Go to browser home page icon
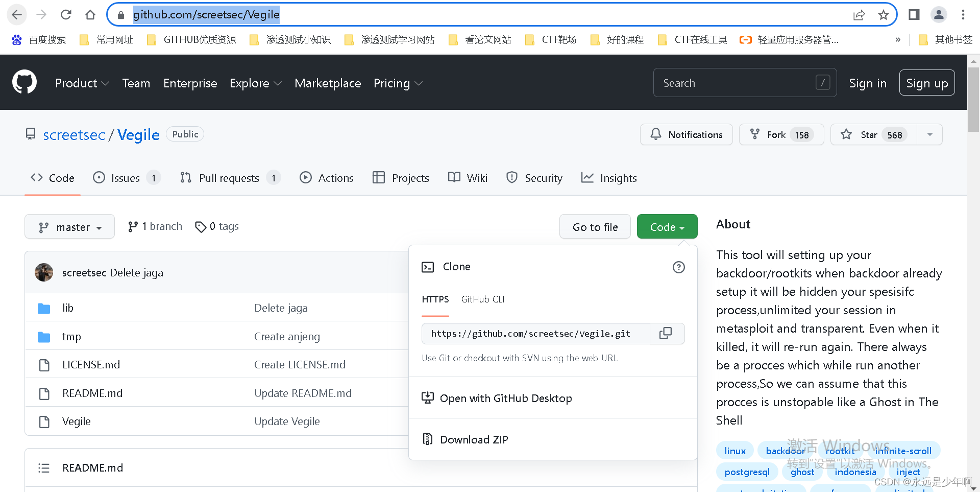Screen dimensions: 980x492 click(90, 15)
